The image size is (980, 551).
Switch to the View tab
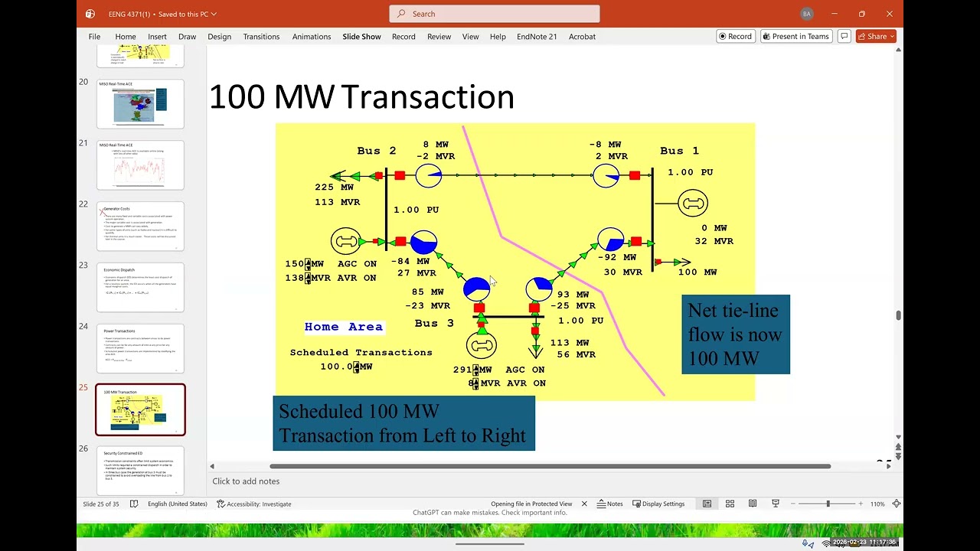point(470,37)
